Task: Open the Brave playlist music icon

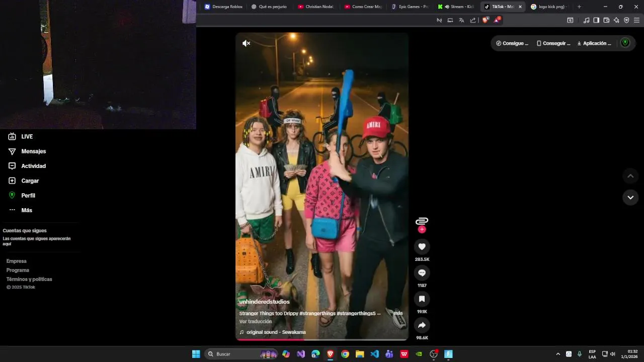Action: (x=586, y=20)
